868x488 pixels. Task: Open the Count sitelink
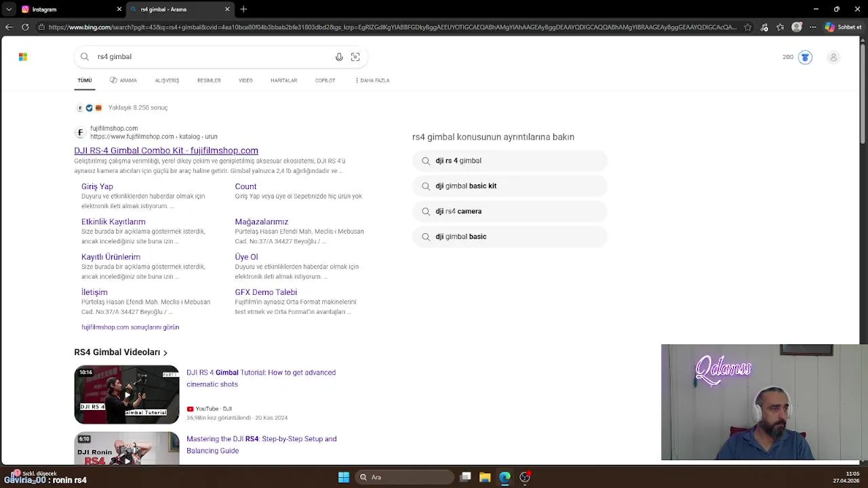245,186
